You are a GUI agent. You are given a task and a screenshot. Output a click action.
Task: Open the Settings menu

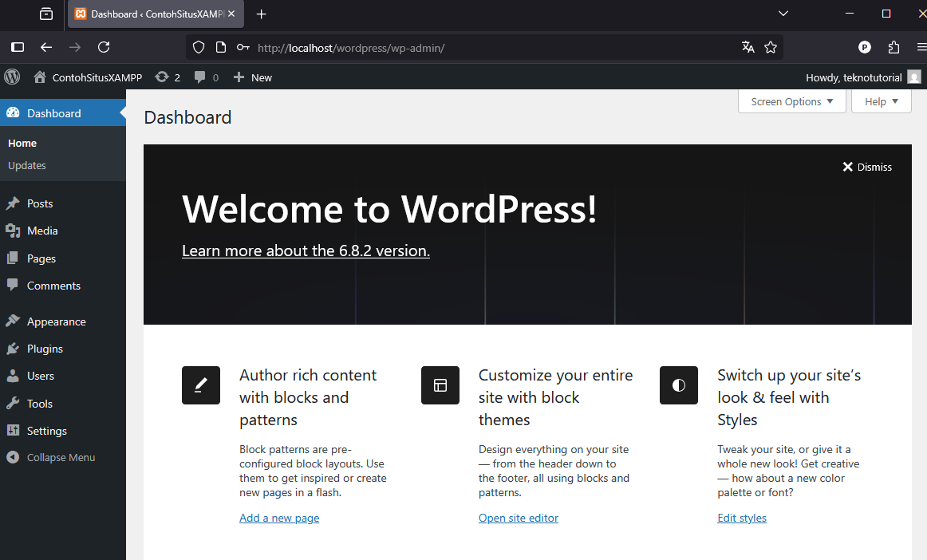click(x=63, y=431)
